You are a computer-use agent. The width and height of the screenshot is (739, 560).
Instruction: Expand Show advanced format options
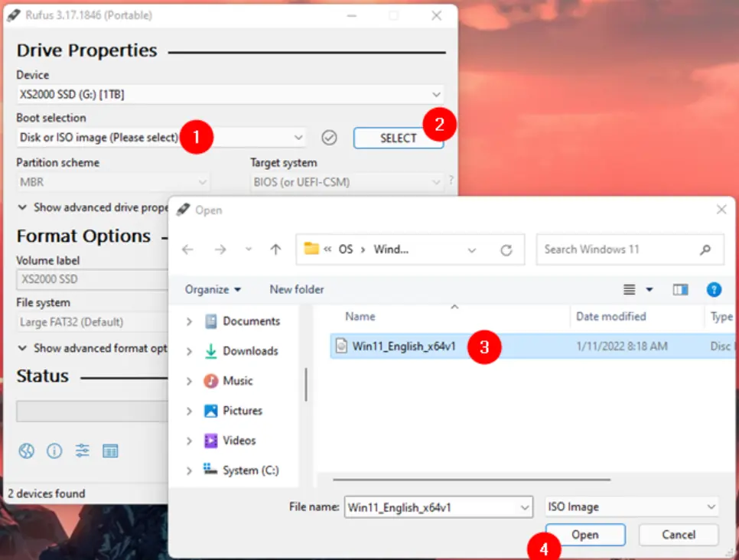click(93, 348)
